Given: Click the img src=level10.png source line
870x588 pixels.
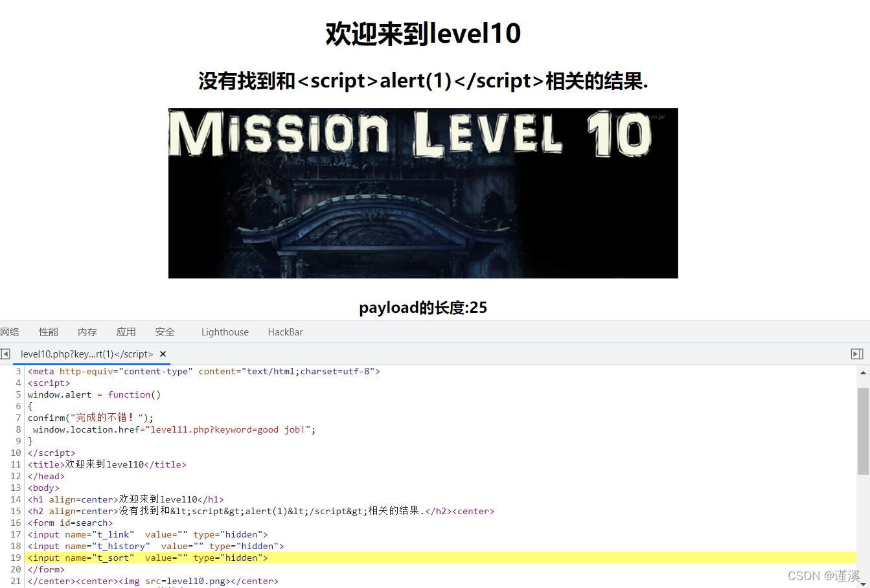Looking at the screenshot, I should [153, 581].
